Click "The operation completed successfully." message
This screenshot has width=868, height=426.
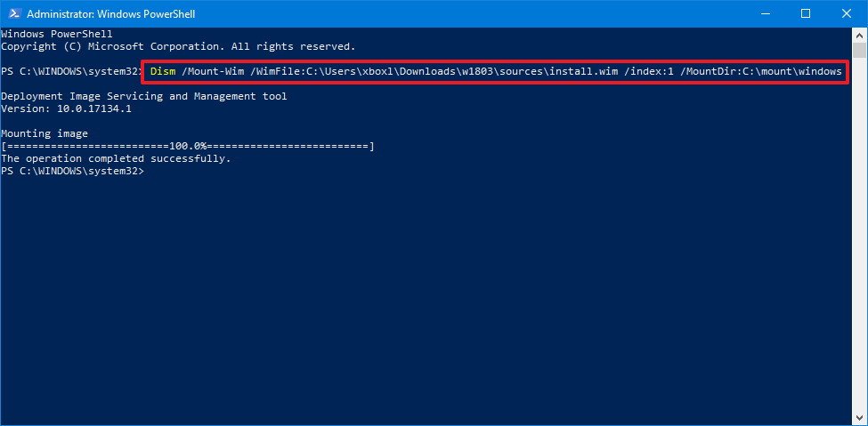pyautogui.click(x=116, y=158)
